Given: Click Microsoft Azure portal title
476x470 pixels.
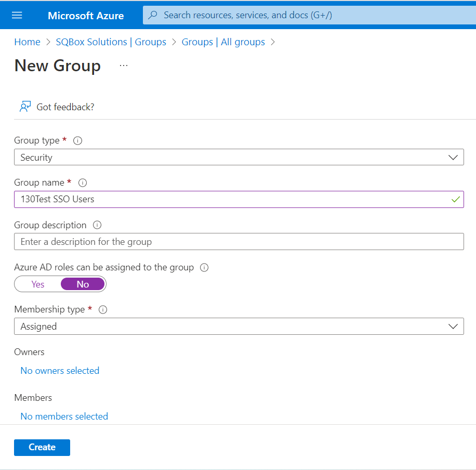Looking at the screenshot, I should click(86, 16).
